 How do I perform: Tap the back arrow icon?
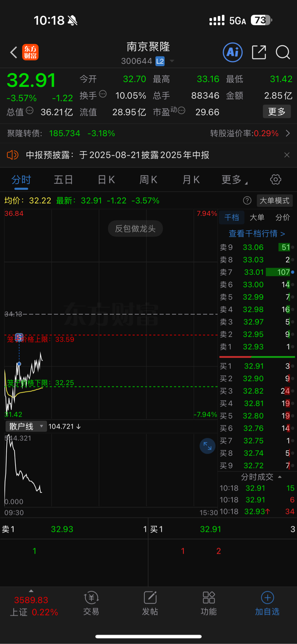[x=14, y=52]
